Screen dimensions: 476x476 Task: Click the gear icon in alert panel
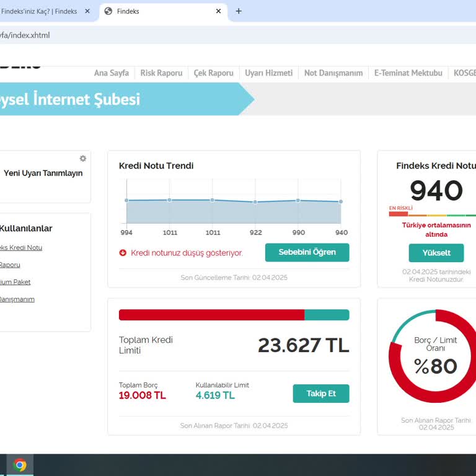[82, 159]
